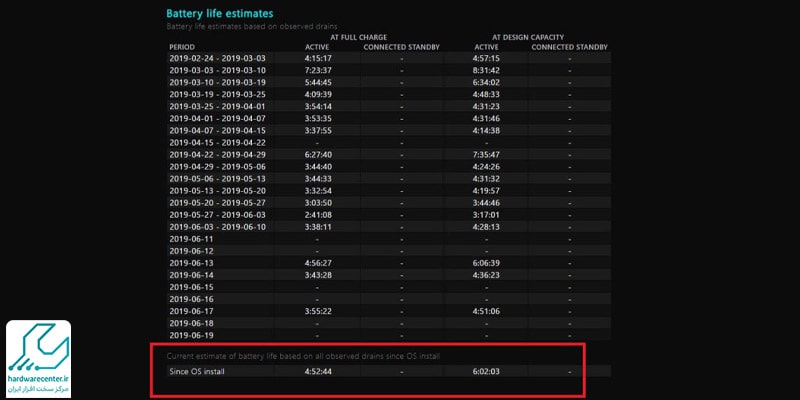This screenshot has width=800, height=400.
Task: Click the design capacity value "4:14:38"
Action: pyautogui.click(x=486, y=131)
